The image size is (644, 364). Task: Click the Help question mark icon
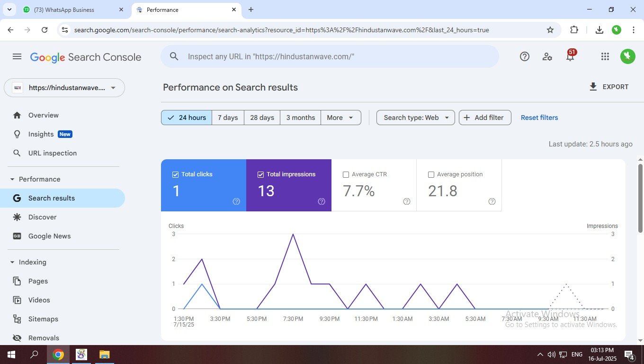[x=525, y=57]
